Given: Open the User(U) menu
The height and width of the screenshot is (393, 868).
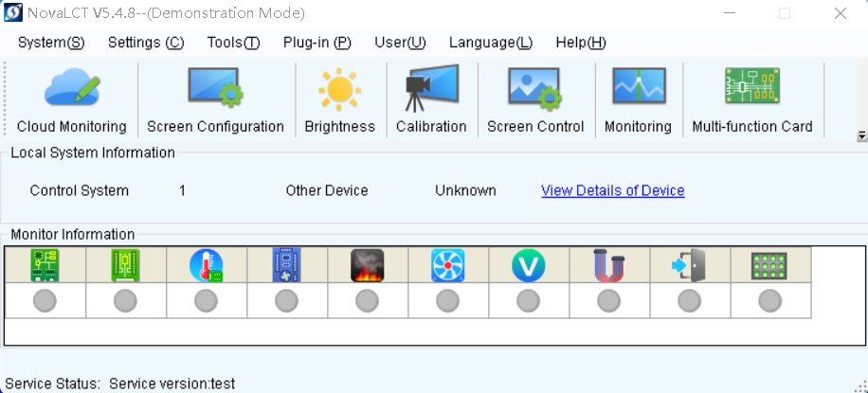Looking at the screenshot, I should [400, 43].
